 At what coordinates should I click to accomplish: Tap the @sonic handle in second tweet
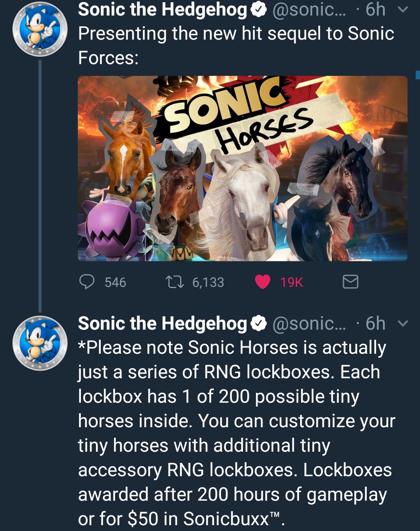click(x=309, y=323)
